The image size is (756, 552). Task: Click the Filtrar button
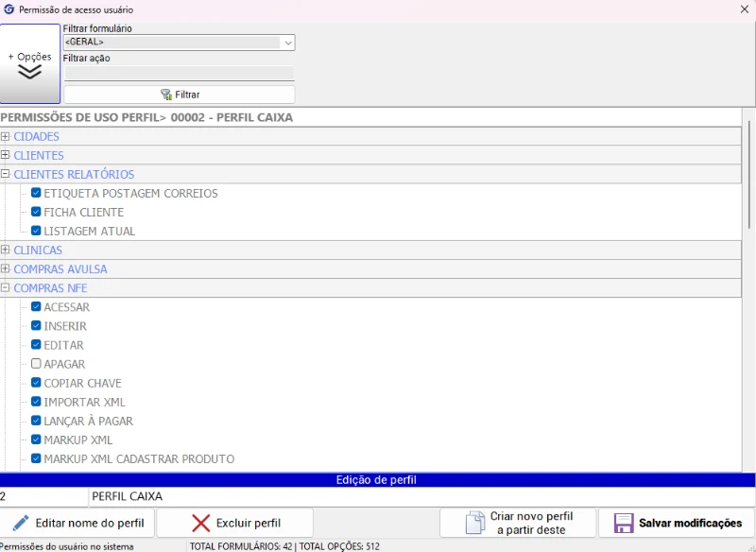click(180, 95)
